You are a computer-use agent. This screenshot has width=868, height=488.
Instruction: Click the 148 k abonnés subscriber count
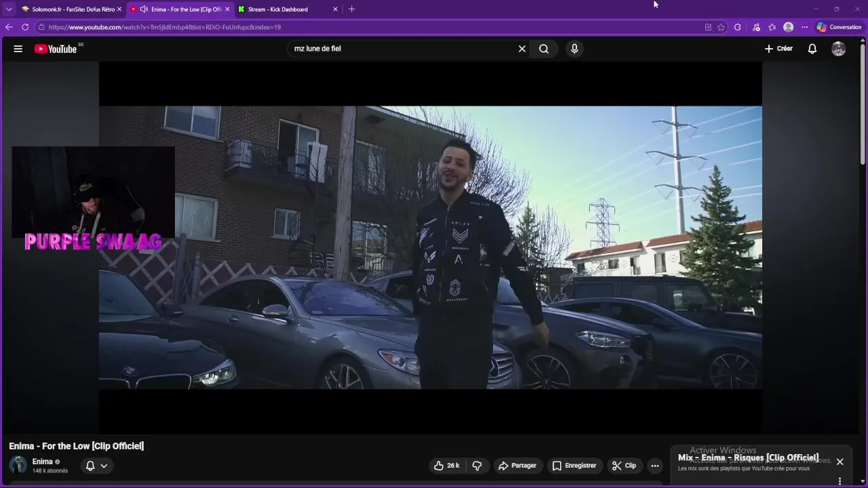(x=50, y=471)
